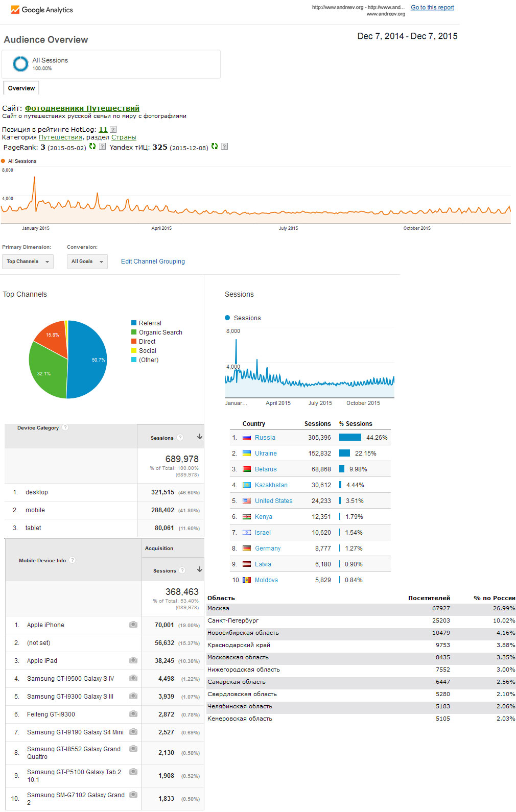Click the sort arrow in Device Category Sessions column
The width and height of the screenshot is (516, 812).
click(200, 437)
